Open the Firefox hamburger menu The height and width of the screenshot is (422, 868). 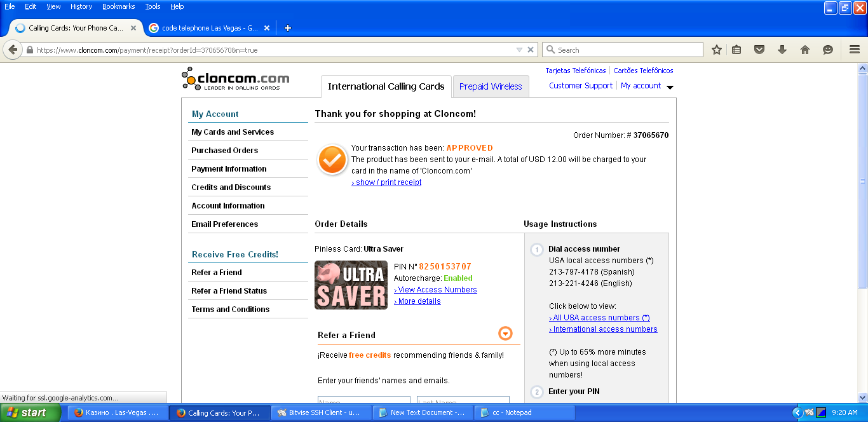855,50
